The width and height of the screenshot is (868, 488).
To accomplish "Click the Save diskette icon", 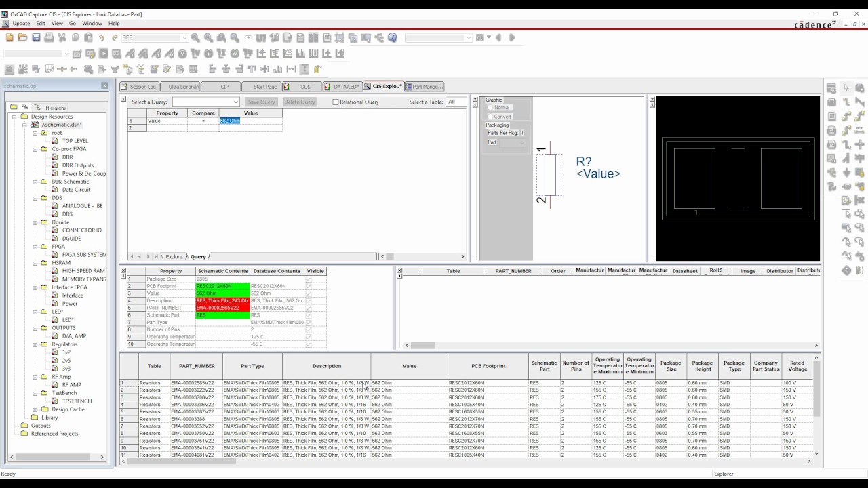I will 36,38.
